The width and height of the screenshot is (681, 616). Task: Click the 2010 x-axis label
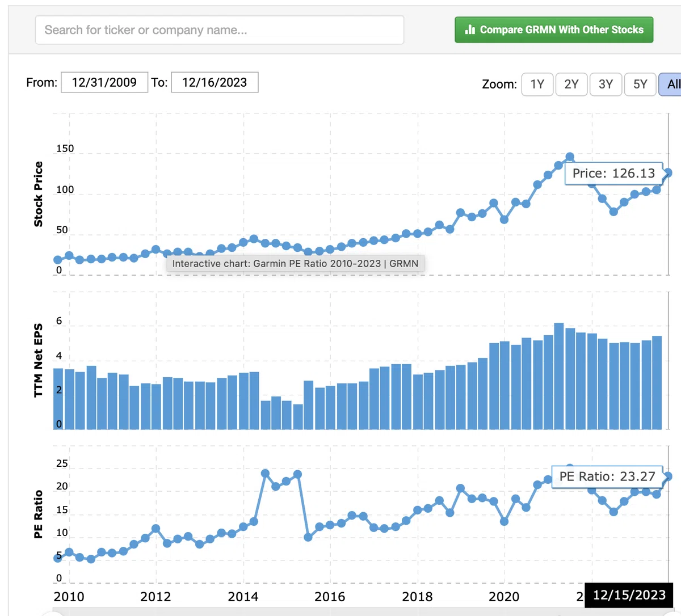[69, 597]
